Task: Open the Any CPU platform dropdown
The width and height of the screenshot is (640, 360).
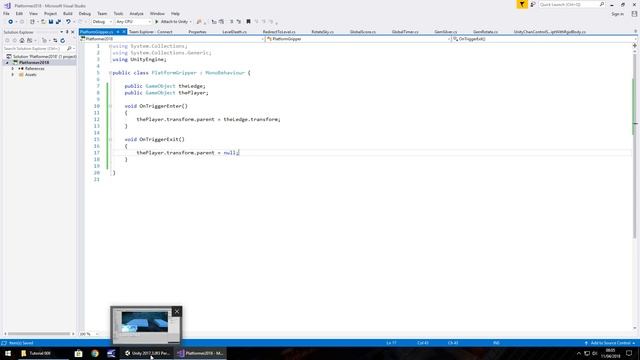Action: (133, 22)
